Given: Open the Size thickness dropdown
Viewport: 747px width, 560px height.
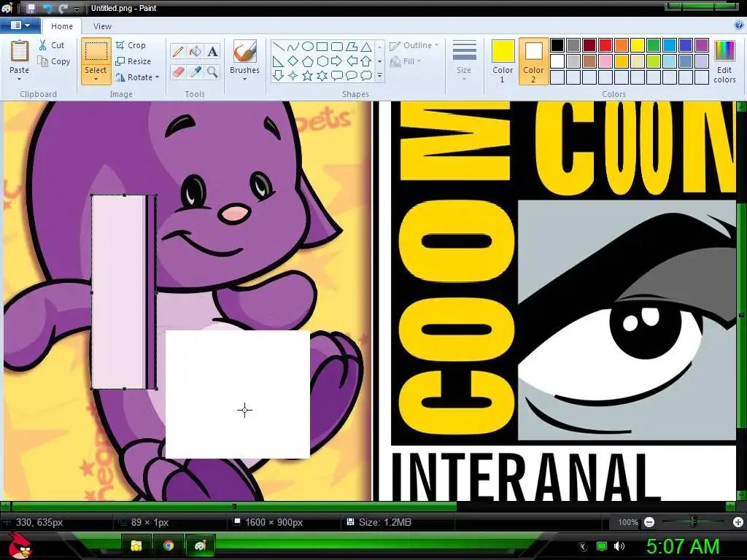Looking at the screenshot, I should coord(463,61).
